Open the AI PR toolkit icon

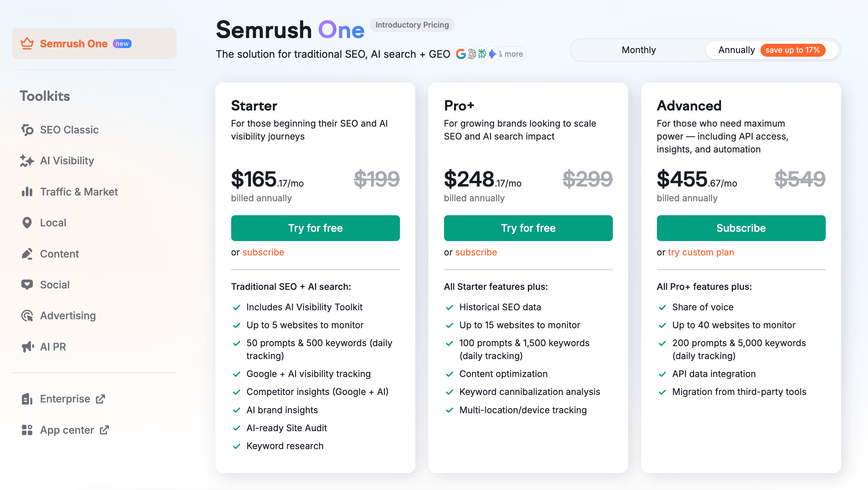(x=27, y=347)
